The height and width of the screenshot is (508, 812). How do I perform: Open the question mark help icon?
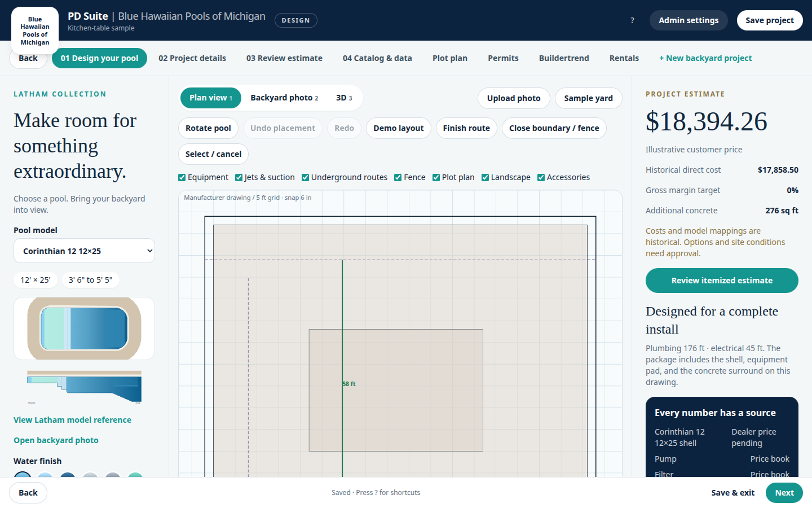click(632, 20)
